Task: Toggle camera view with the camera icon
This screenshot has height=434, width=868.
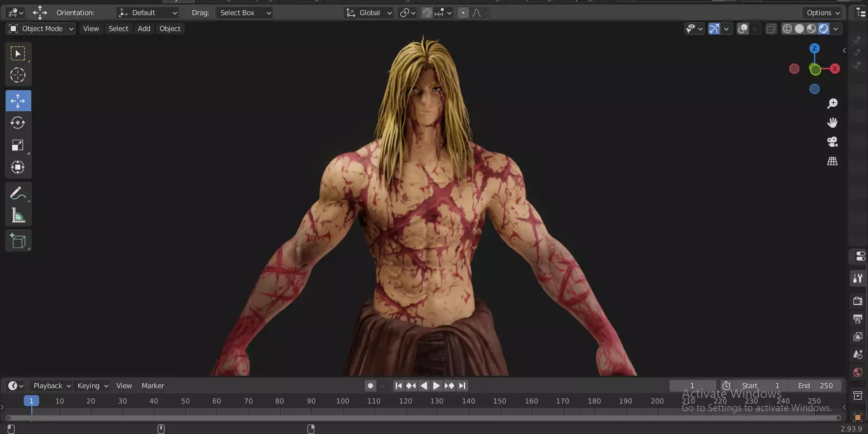Action: pyautogui.click(x=832, y=142)
